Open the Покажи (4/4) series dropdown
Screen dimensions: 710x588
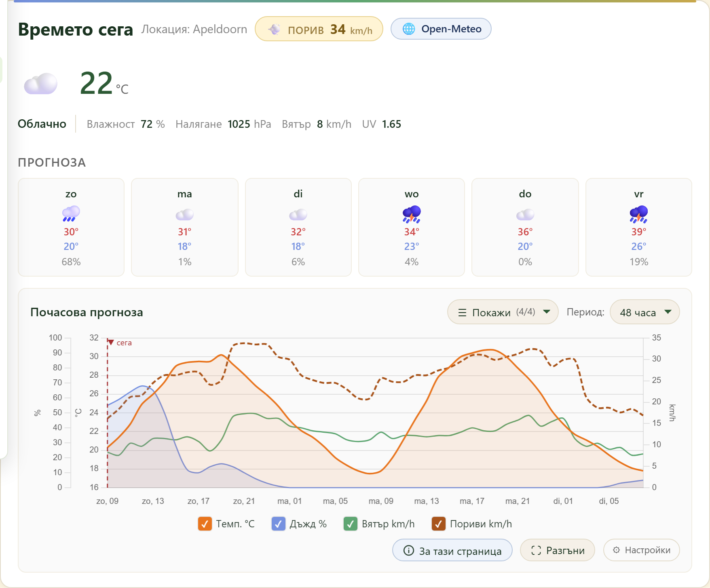click(503, 312)
